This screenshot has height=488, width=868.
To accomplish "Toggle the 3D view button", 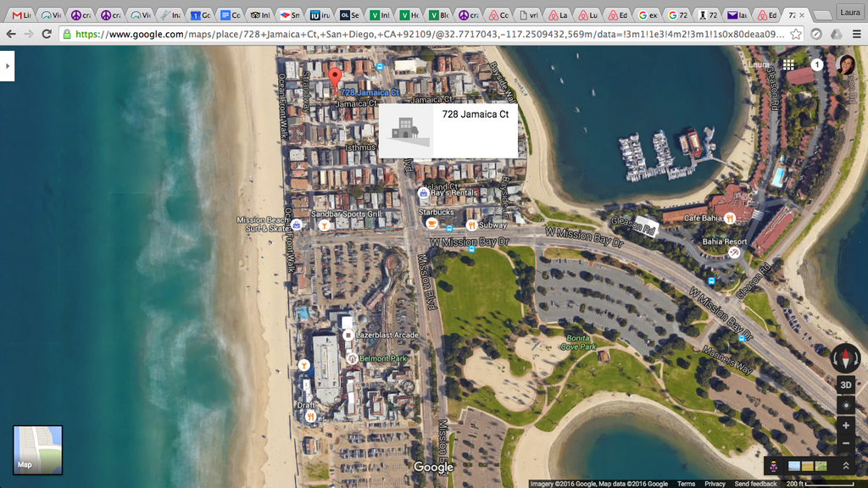I will [x=845, y=385].
